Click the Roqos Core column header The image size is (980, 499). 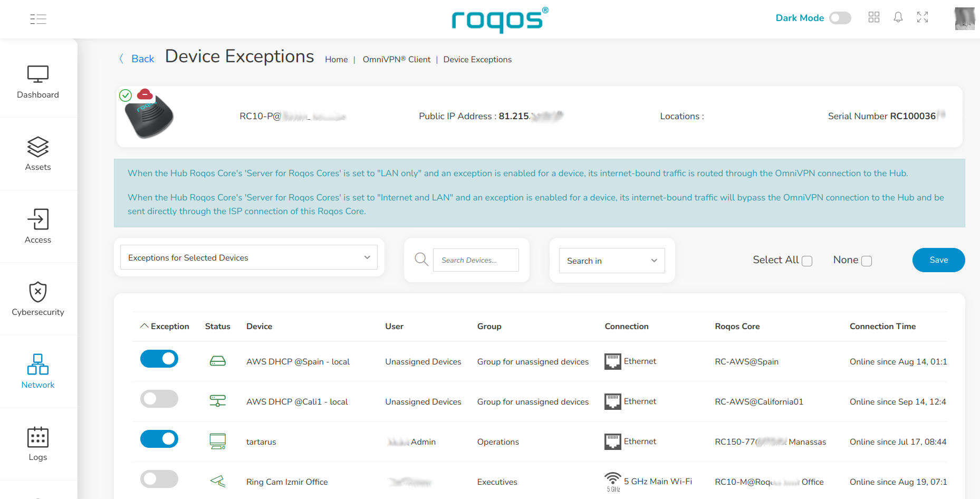[737, 327]
